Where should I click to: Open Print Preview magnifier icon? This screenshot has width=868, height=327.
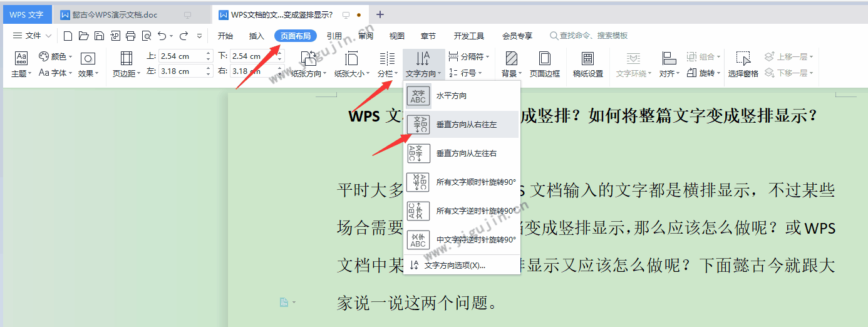(x=146, y=36)
